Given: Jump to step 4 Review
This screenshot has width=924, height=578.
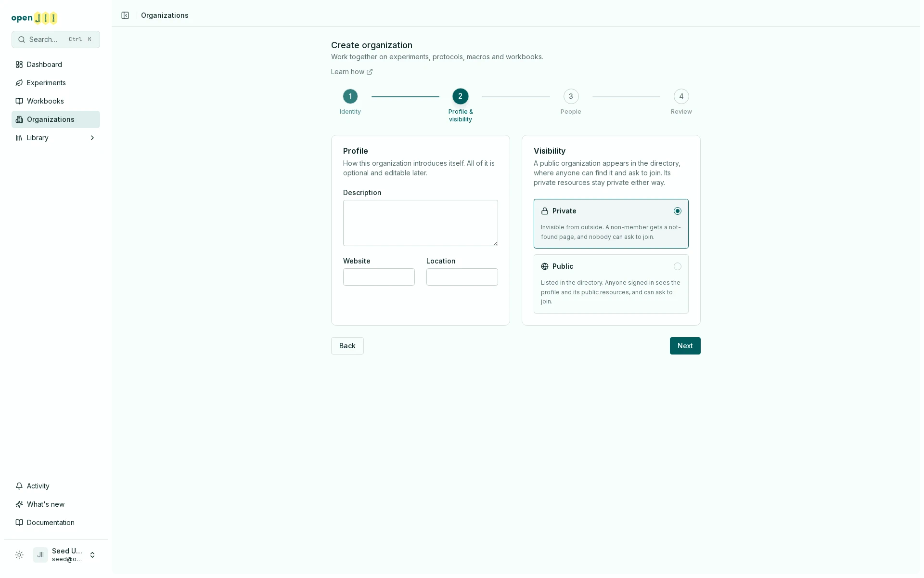Looking at the screenshot, I should click(x=681, y=96).
